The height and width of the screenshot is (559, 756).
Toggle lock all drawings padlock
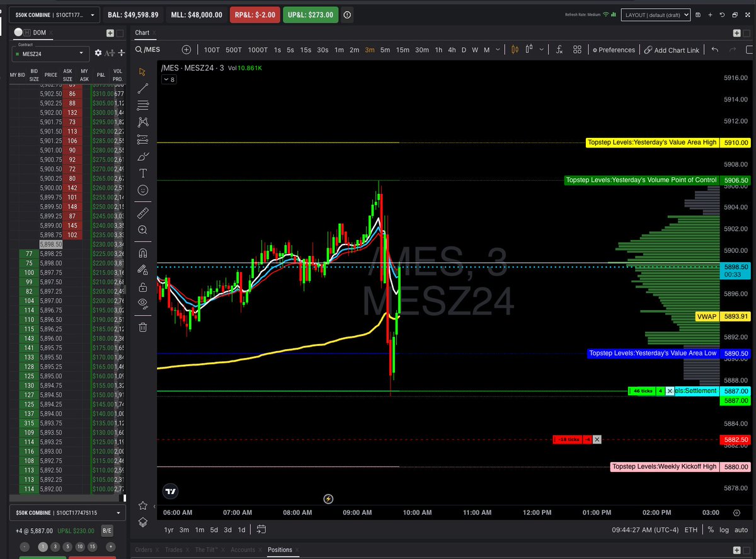point(143,287)
